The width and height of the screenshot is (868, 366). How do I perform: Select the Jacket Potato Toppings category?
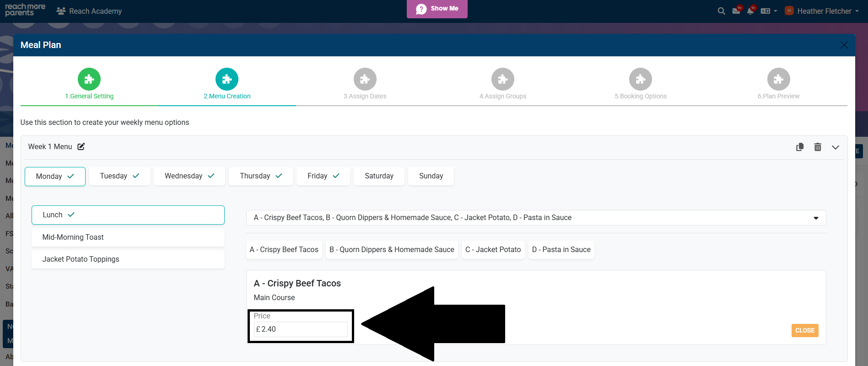tap(128, 259)
